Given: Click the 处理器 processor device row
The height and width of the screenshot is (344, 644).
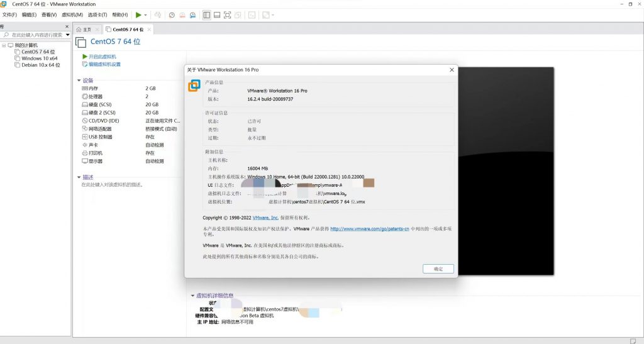Looking at the screenshot, I should click(131, 96).
